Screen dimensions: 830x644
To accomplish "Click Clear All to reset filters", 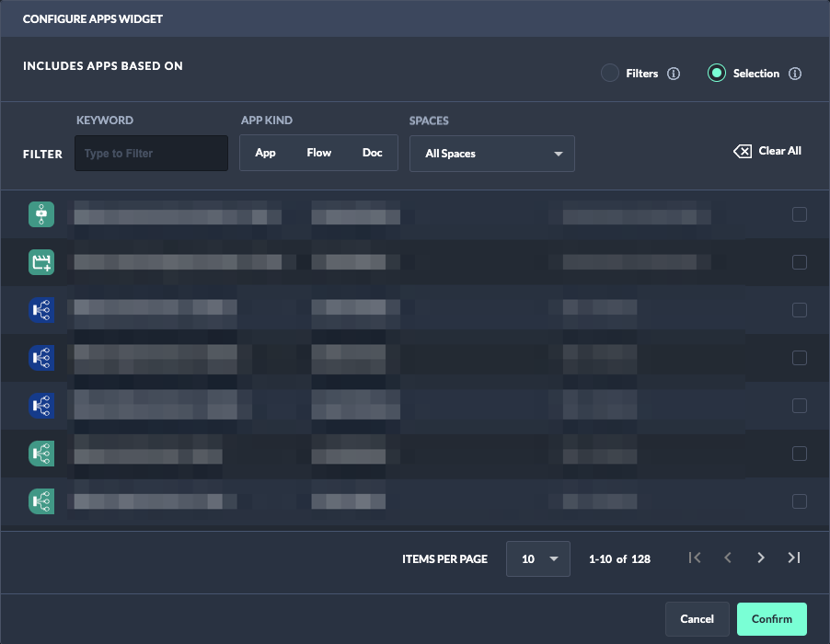I will point(767,151).
